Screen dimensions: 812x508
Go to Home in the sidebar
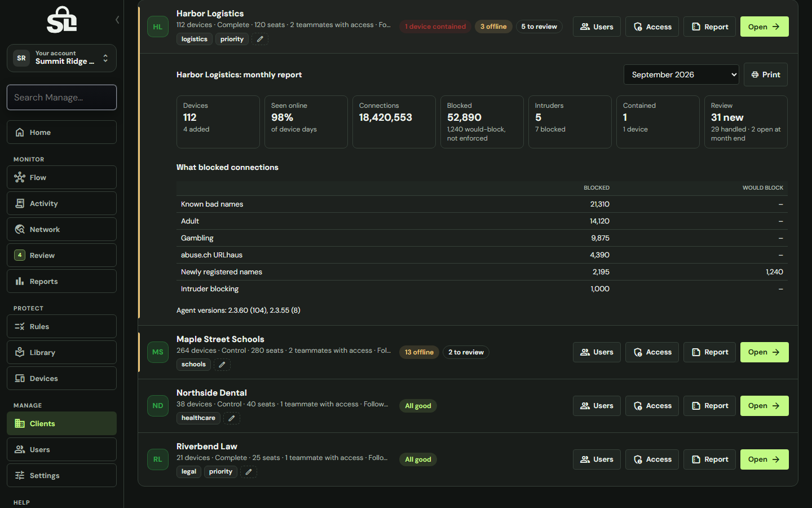61,132
